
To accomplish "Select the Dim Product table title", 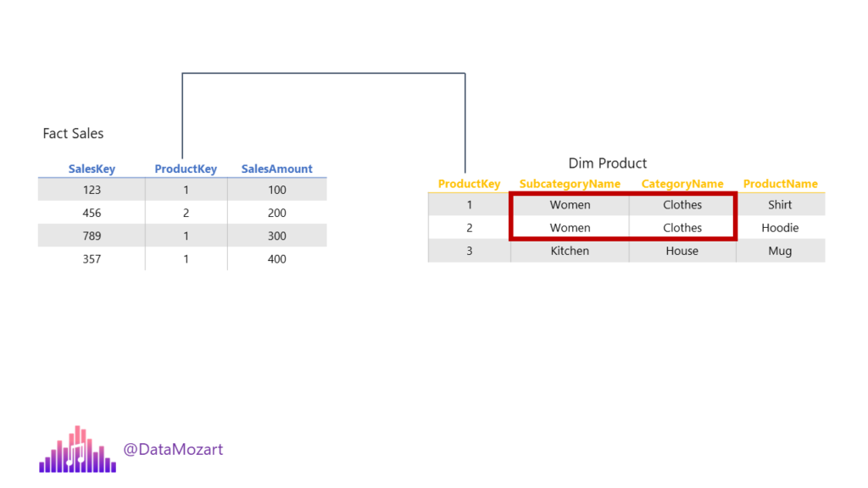I will [607, 164].
